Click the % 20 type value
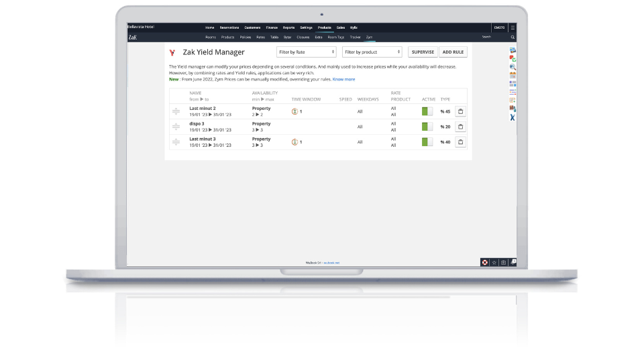 click(x=445, y=127)
